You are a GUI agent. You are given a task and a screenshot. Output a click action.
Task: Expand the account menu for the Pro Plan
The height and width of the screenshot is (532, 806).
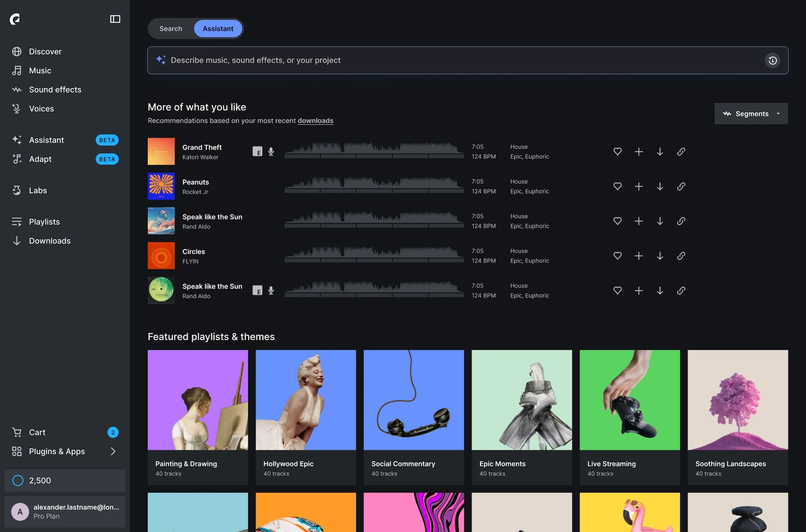(65, 512)
